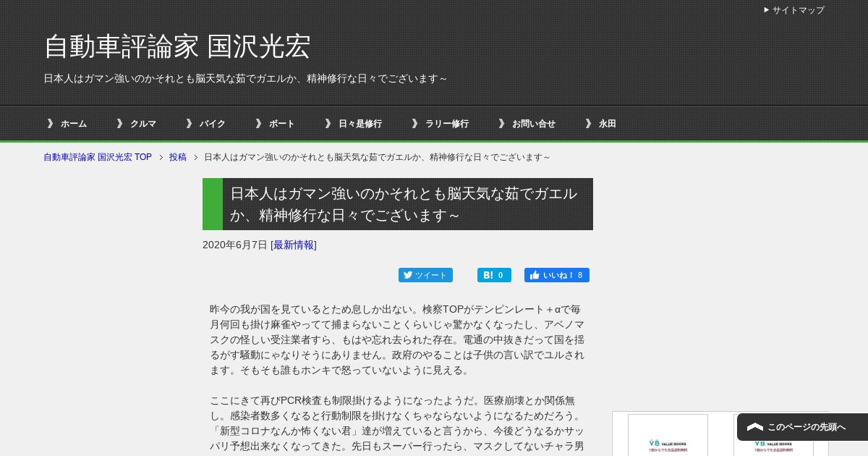Click the Facebook thumbs-up icon
The width and height of the screenshot is (868, 456).
(x=535, y=275)
